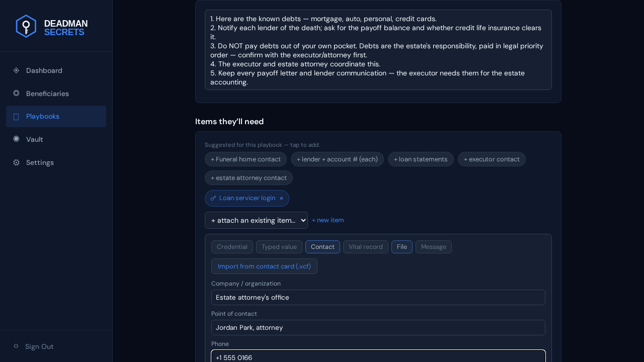
Task: Add the estate attorney contact suggestion
Action: point(249,178)
